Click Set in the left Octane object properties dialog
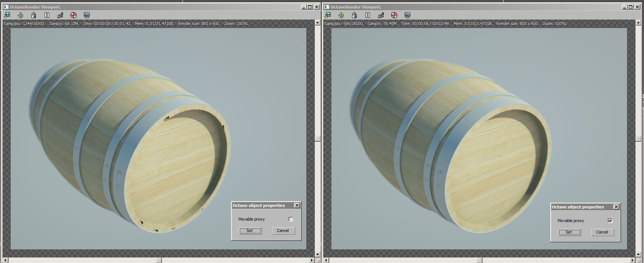This screenshot has width=644, height=263. [x=250, y=231]
